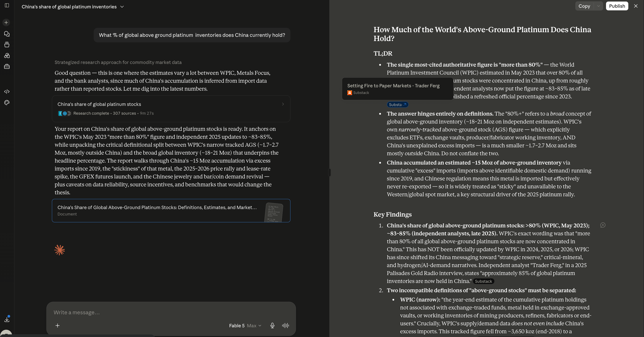The width and height of the screenshot is (644, 337).
Task: Open the code brackets icon
Action: [7, 92]
